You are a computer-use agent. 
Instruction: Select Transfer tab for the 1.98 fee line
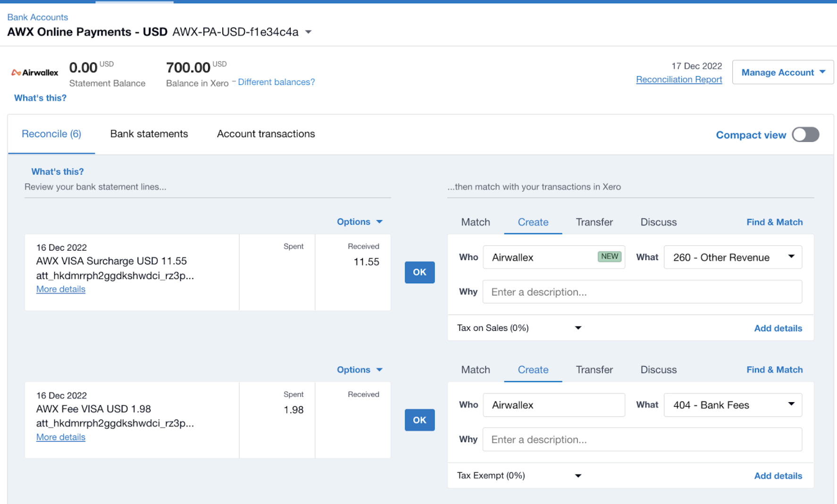pyautogui.click(x=594, y=370)
